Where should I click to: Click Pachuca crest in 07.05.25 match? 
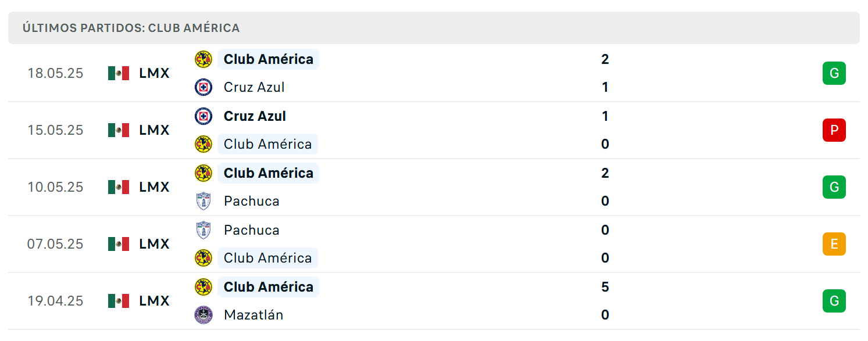(203, 230)
